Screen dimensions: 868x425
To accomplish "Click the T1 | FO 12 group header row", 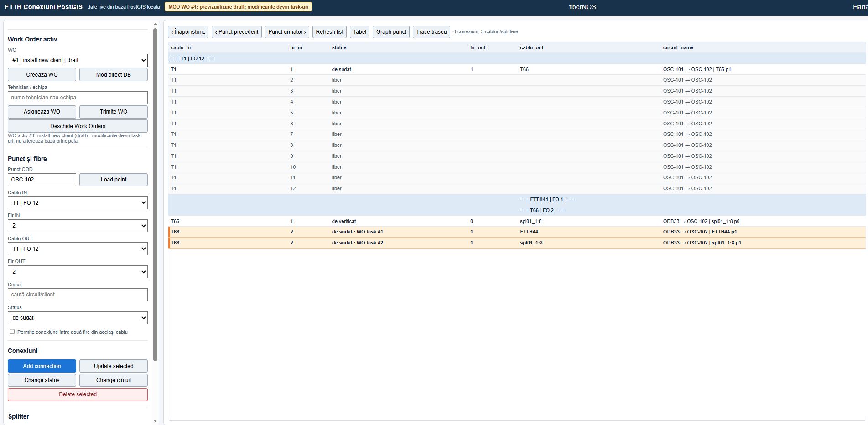I will (x=517, y=58).
